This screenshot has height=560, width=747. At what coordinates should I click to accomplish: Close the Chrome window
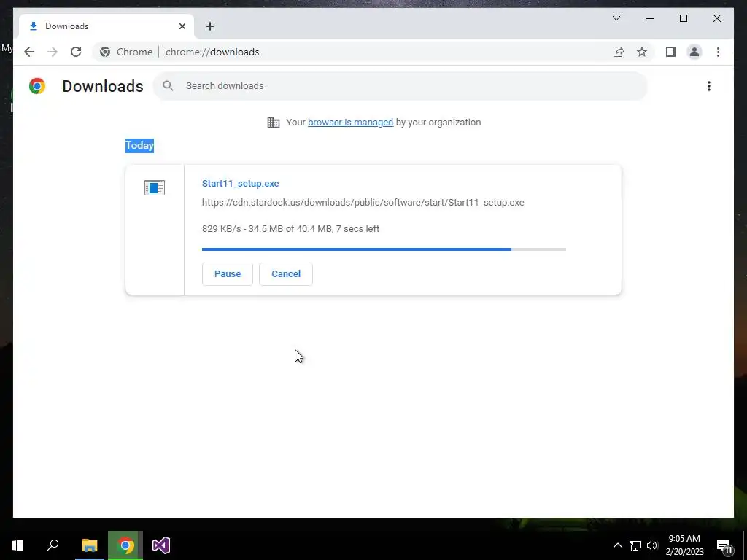point(716,18)
